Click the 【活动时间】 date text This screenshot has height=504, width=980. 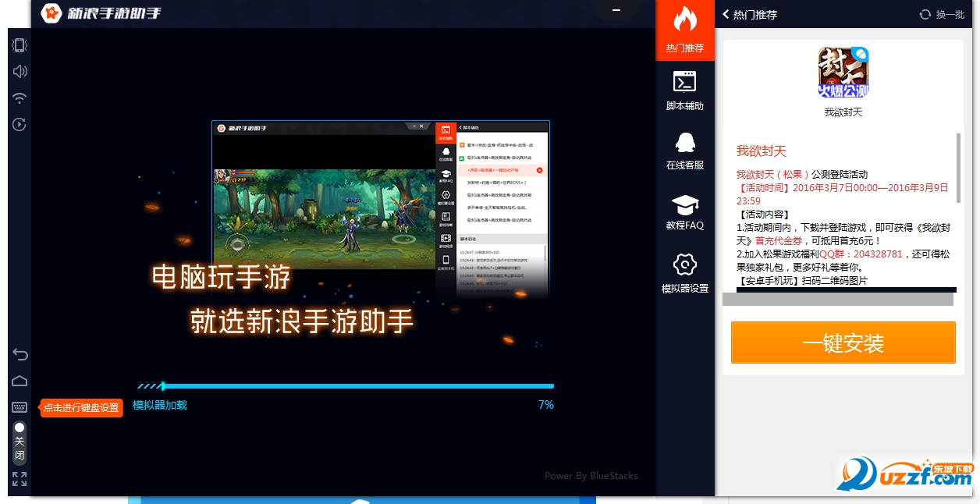pos(843,194)
